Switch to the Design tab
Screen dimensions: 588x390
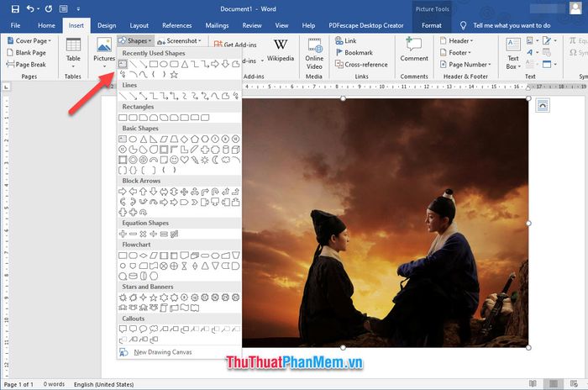click(x=107, y=25)
